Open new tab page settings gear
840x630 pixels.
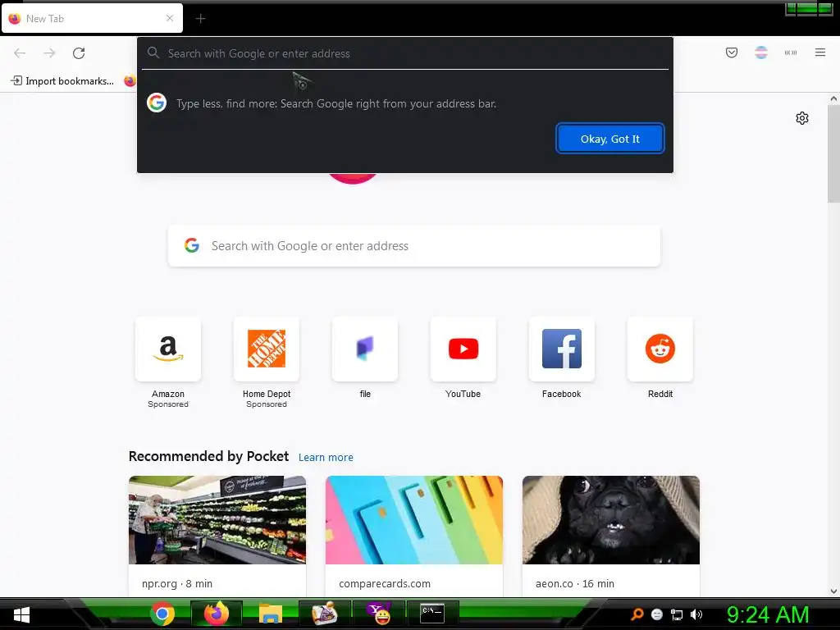coord(801,118)
